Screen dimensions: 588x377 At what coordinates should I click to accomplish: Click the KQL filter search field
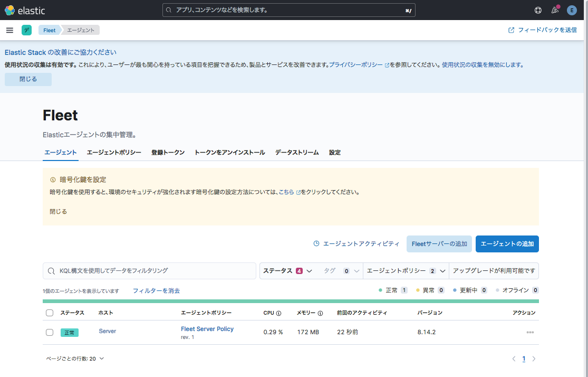[149, 271]
